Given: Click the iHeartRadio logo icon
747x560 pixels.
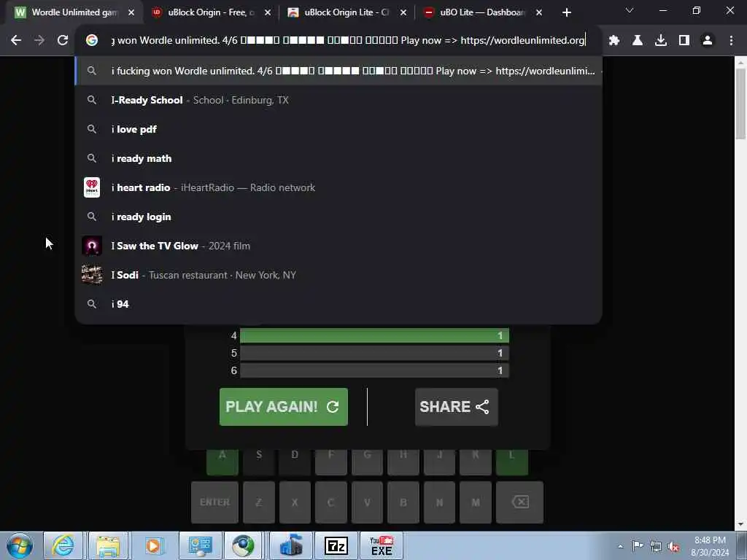Looking at the screenshot, I should [92, 187].
